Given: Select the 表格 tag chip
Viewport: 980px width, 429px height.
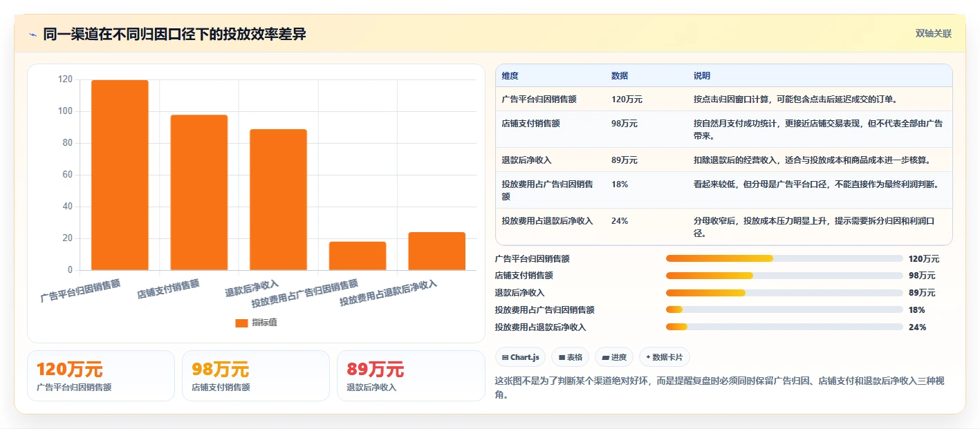Looking at the screenshot, I should click(571, 357).
